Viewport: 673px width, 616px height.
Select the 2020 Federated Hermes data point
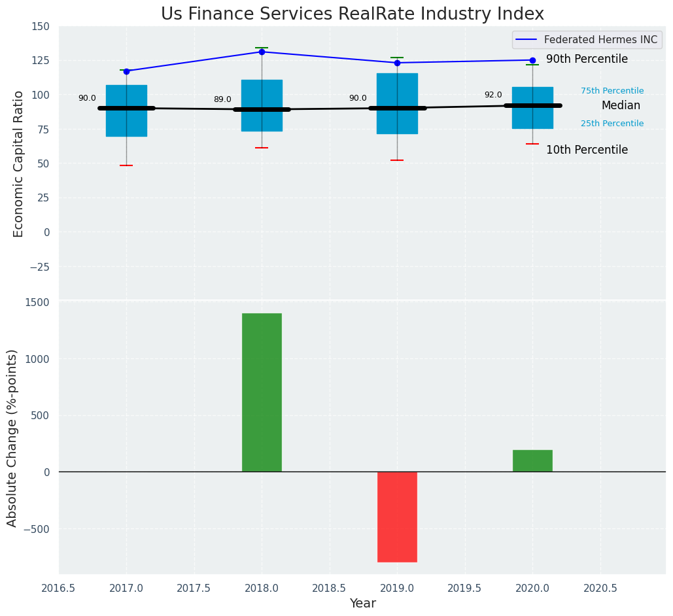click(532, 60)
